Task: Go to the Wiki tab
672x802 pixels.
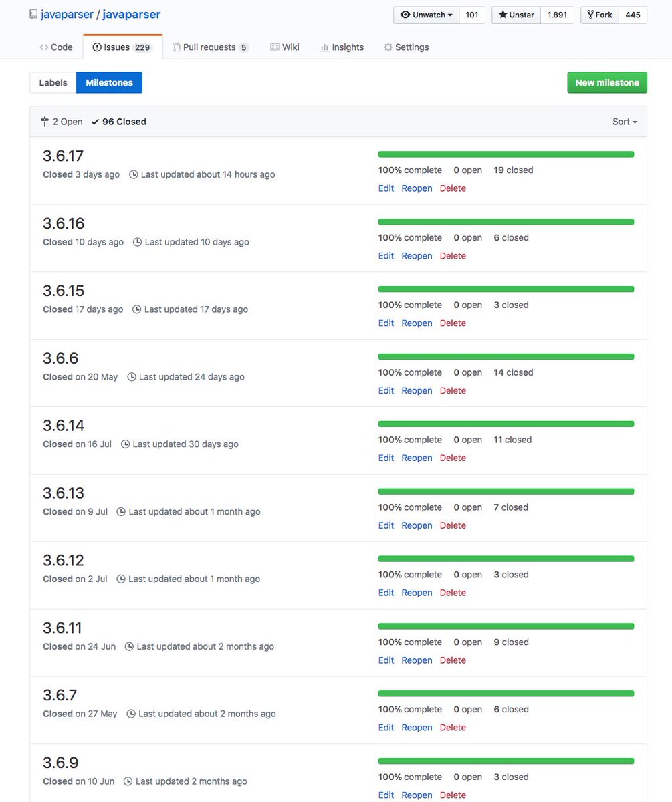Action: point(285,47)
